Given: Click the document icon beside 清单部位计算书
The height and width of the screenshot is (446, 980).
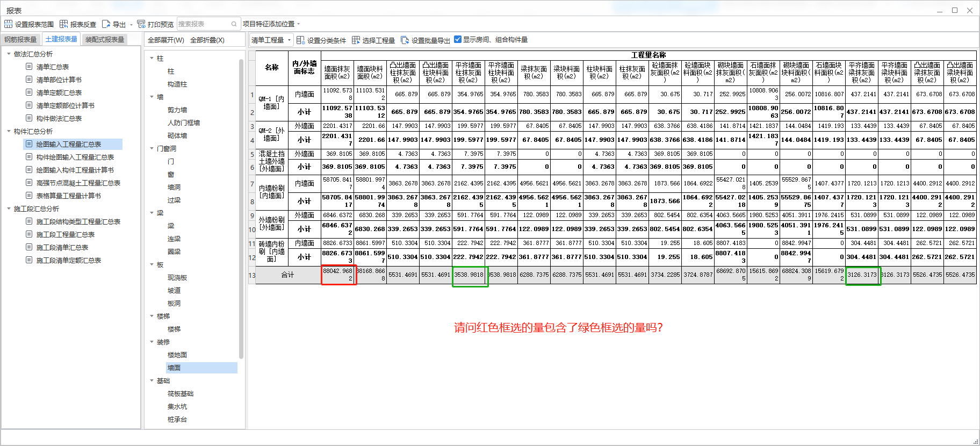Looking at the screenshot, I should pyautogui.click(x=29, y=80).
